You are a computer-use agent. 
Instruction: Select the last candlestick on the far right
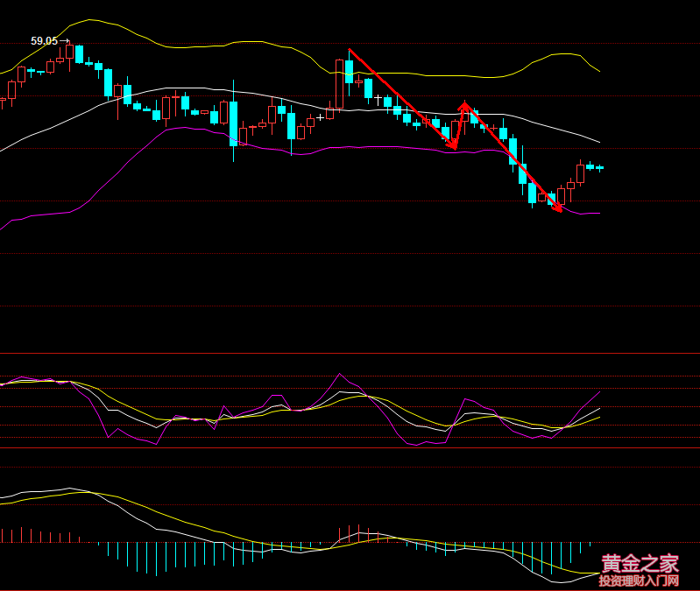pyautogui.click(x=600, y=167)
